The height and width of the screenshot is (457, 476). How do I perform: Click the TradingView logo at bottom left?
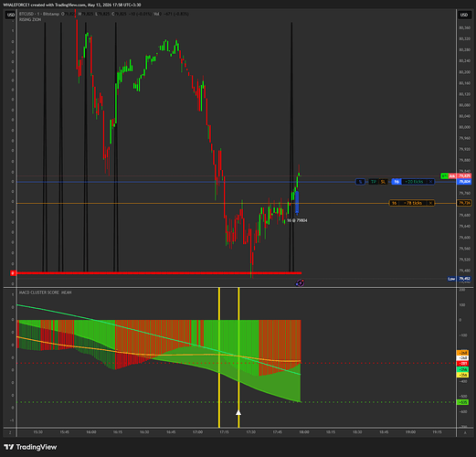30,447
